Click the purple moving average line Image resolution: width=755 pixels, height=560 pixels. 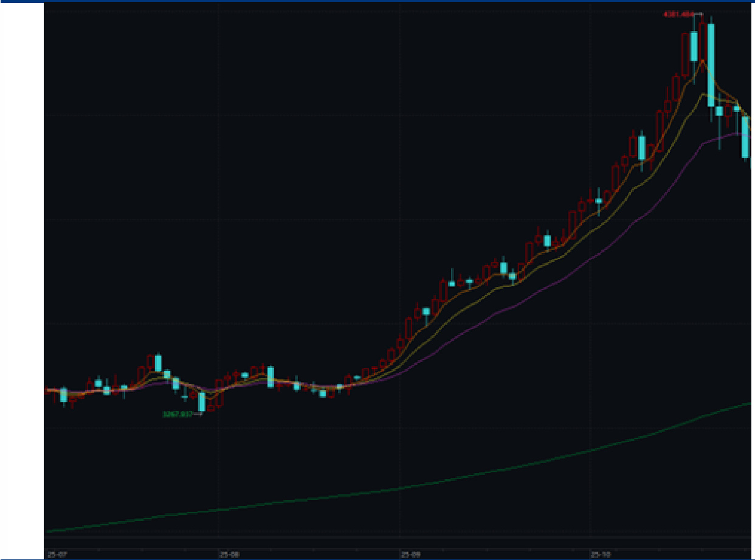click(547, 286)
